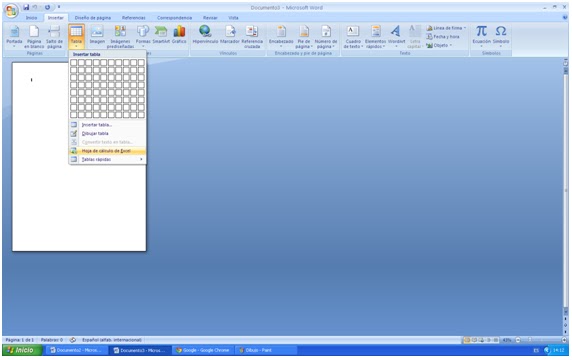Expand the Tablas rápidas submenu

click(107, 159)
